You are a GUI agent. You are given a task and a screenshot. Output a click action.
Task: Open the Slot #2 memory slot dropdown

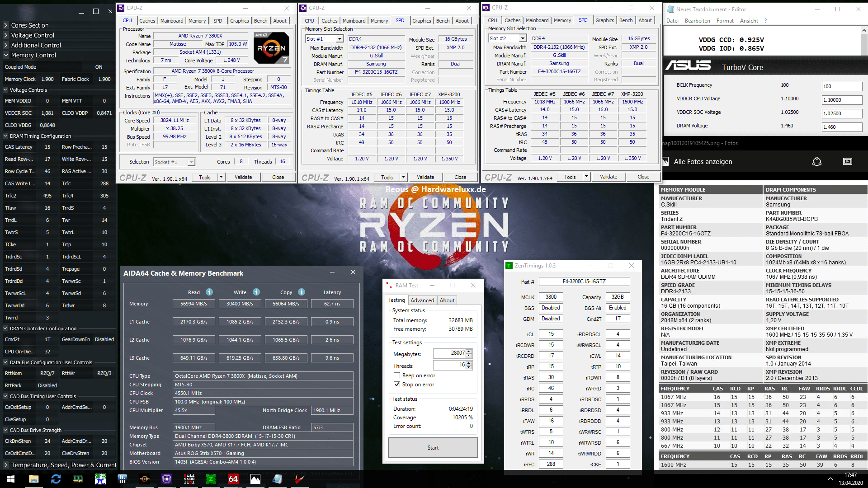point(523,38)
